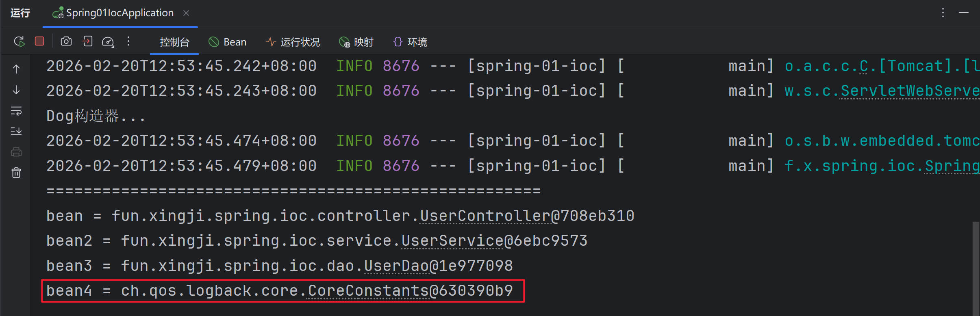Click the exit arrow icon beside camera
The image size is (980, 316).
pyautogui.click(x=87, y=41)
